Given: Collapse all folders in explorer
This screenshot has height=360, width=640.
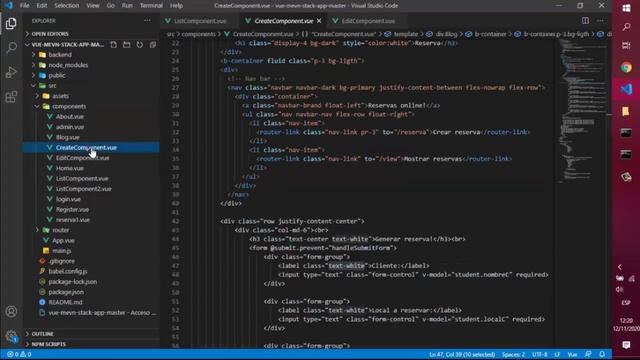Looking at the screenshot, I should pos(153,44).
